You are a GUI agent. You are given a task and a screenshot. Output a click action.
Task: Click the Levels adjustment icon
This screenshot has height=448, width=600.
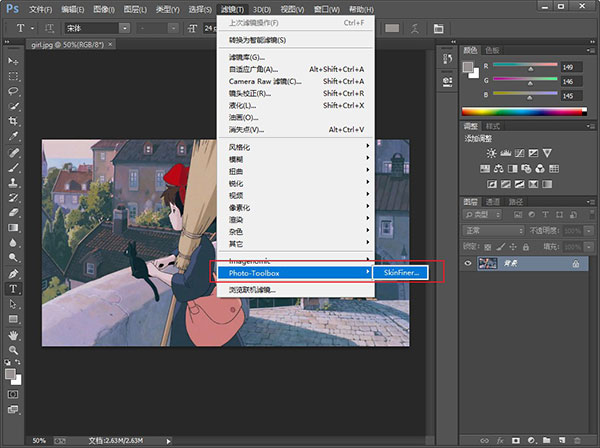tap(505, 153)
